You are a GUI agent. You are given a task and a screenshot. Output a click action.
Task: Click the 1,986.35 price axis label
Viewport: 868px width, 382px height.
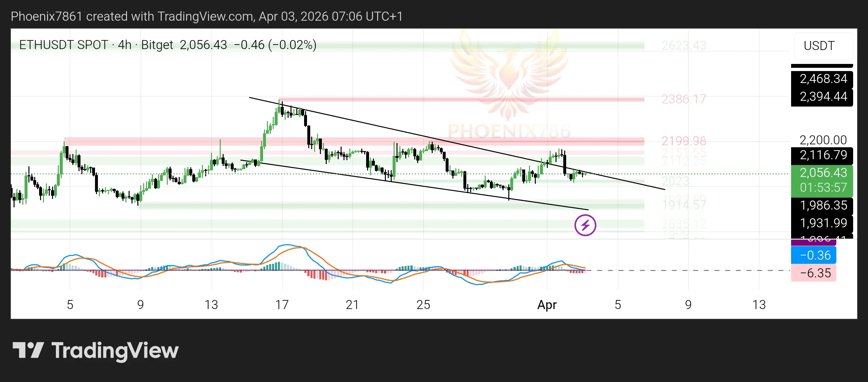click(x=823, y=205)
